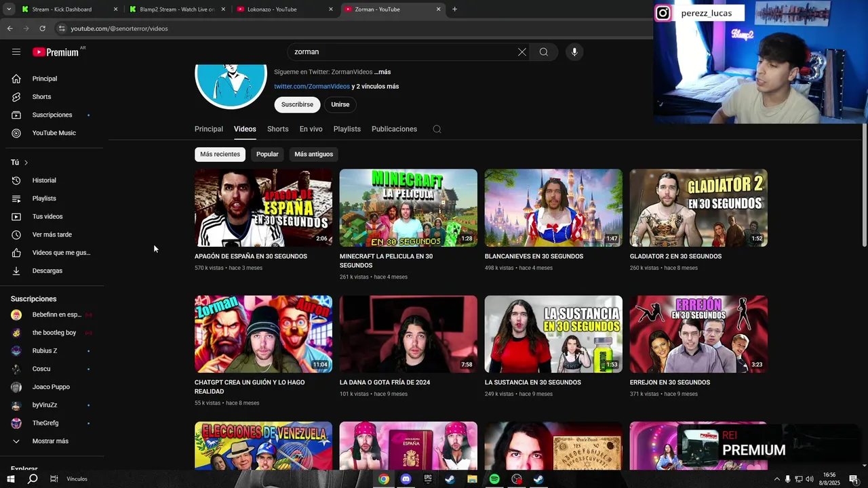Image resolution: width=868 pixels, height=488 pixels.
Task: Open the Windows Start menu
Action: tap(10, 479)
